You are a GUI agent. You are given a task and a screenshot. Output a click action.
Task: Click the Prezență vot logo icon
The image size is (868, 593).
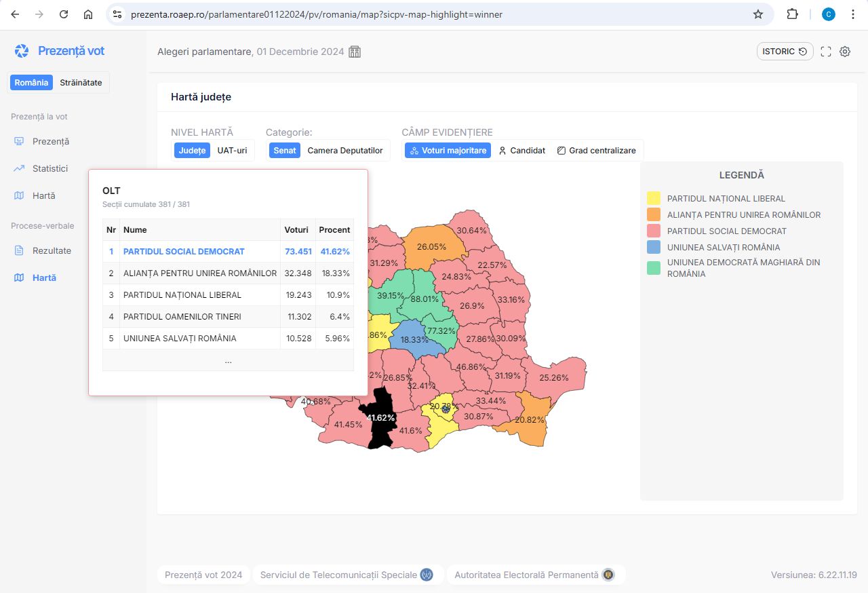tap(22, 51)
